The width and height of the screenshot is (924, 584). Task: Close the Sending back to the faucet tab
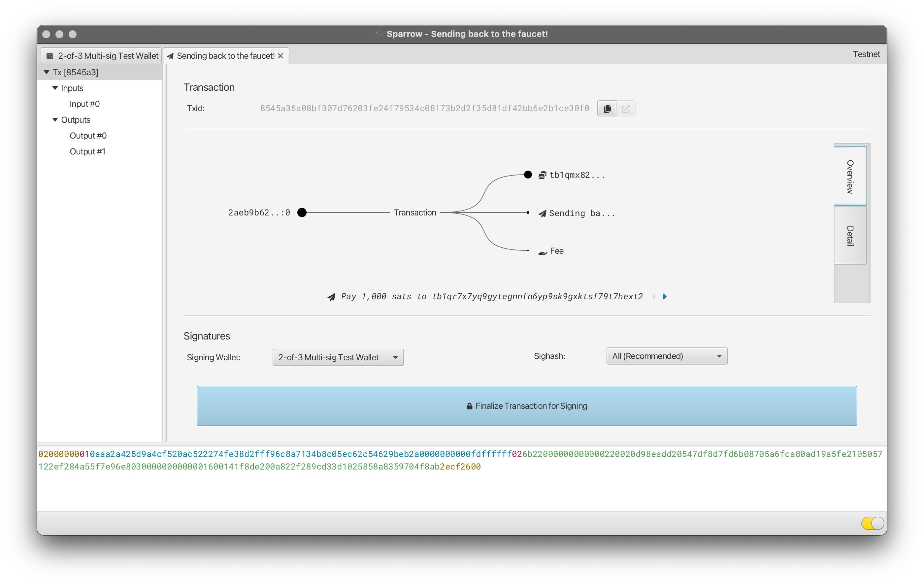[280, 56]
